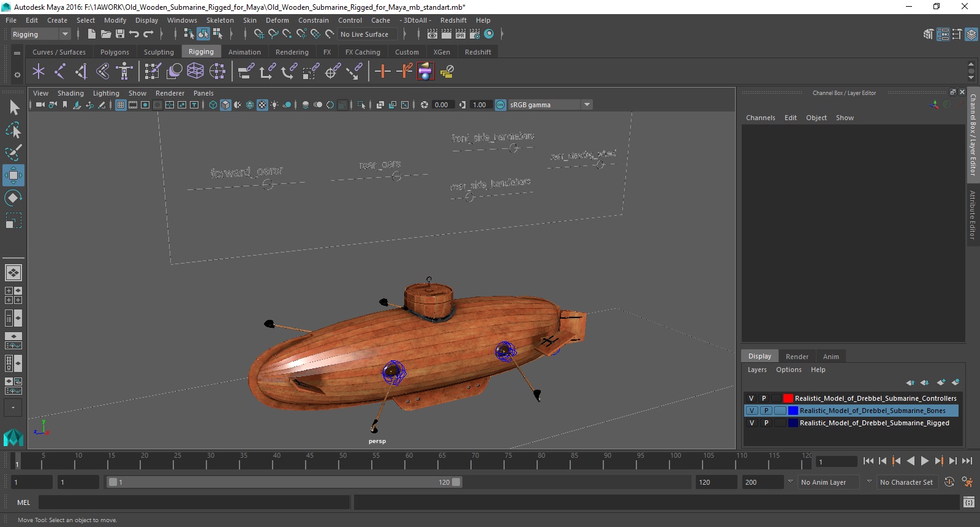Click the Open Scene folder icon
Screen dimensions: 980x527
pos(106,34)
